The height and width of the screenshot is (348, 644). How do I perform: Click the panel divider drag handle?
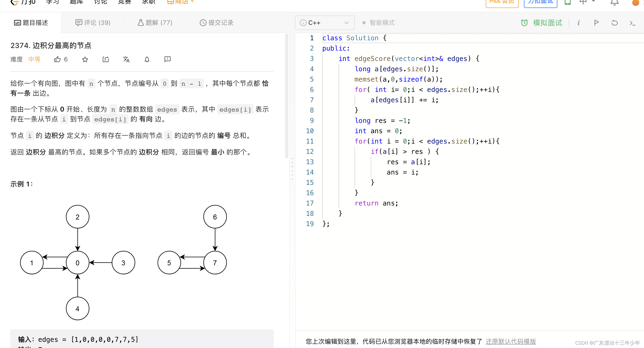[x=292, y=169]
